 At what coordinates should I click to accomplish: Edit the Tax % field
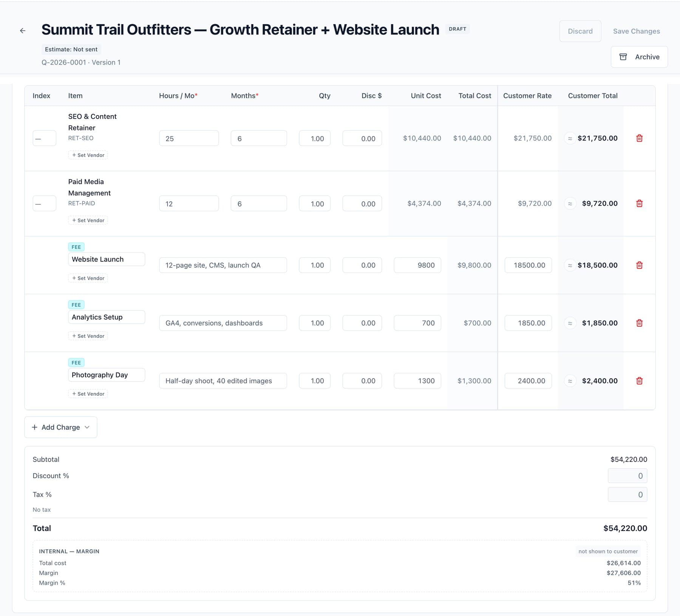coord(627,495)
